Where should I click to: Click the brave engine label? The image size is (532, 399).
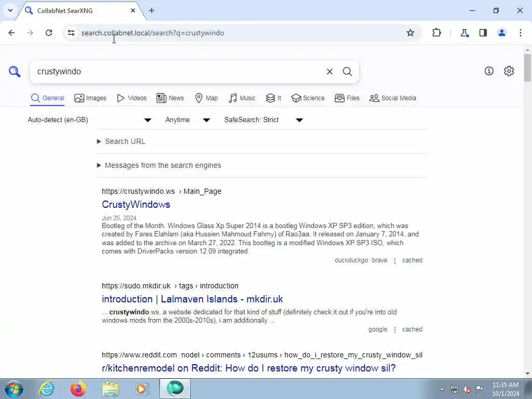379,260
